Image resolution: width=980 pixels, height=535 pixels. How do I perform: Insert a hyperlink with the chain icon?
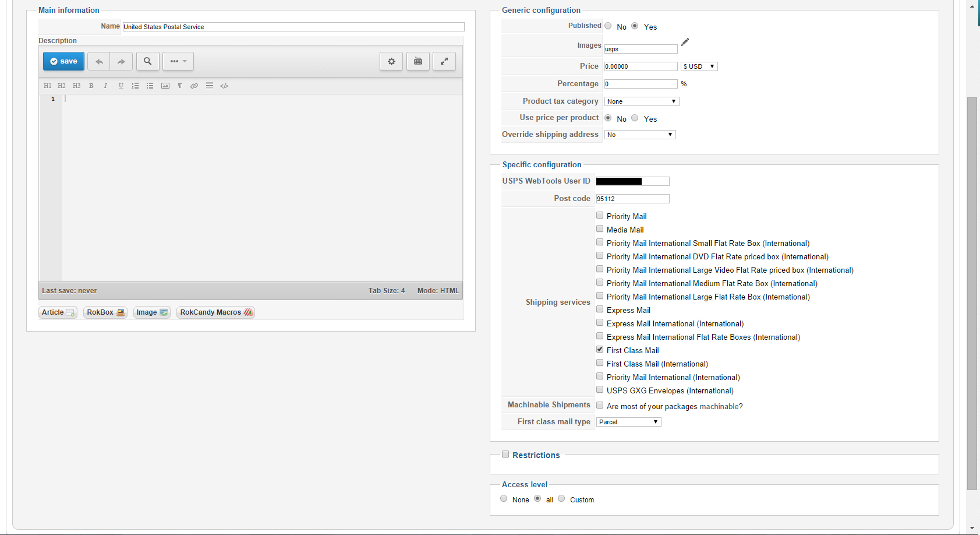click(x=194, y=86)
